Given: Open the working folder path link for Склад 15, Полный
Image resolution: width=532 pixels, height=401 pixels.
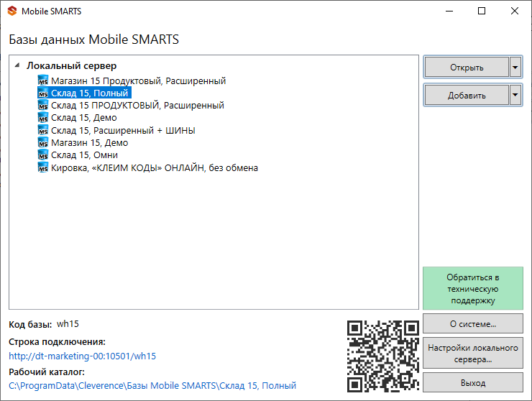Looking at the screenshot, I should coord(152,386).
